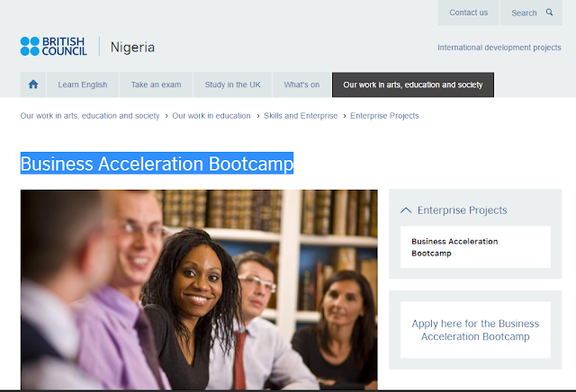This screenshot has width=576, height=392.
Task: Open International development projects link
Action: click(499, 48)
